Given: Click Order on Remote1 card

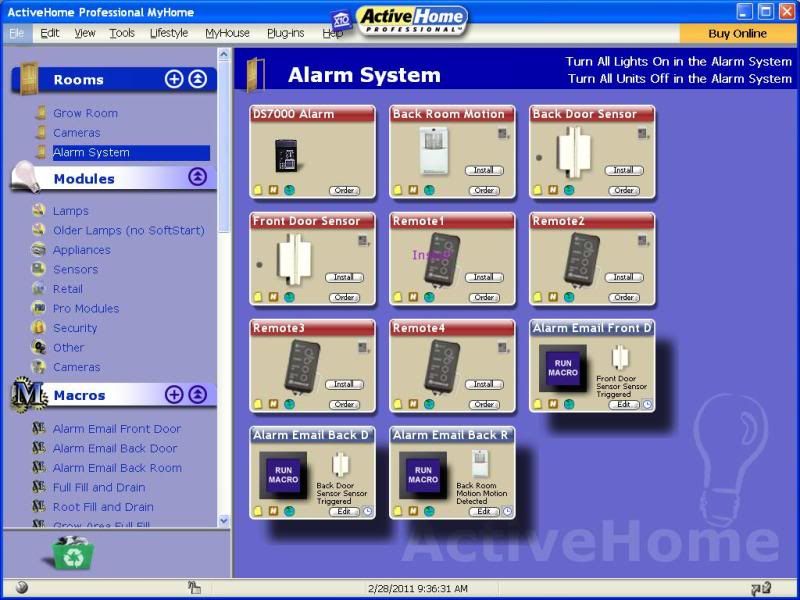Looking at the screenshot, I should coord(484,297).
